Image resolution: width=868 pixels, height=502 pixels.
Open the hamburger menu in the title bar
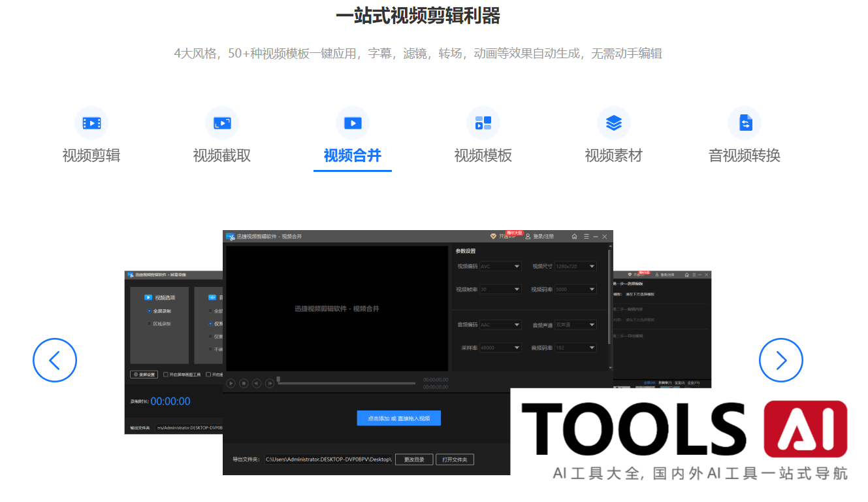pyautogui.click(x=587, y=237)
